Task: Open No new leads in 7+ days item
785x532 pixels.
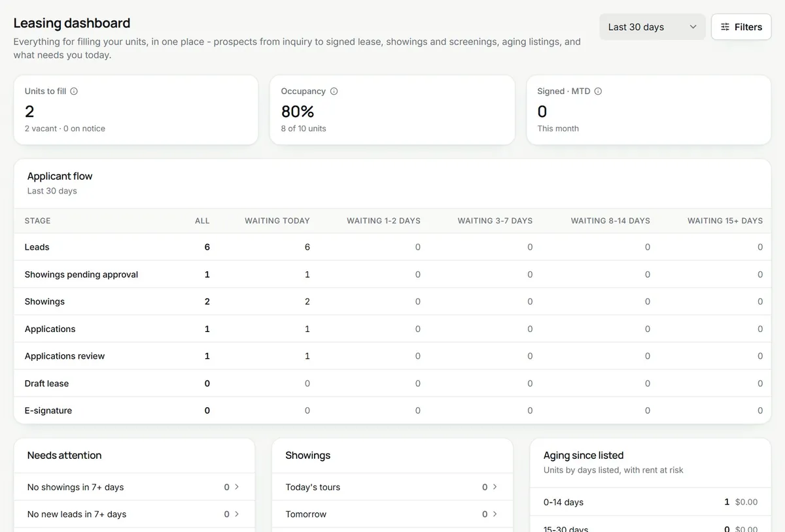Action: coord(134,514)
